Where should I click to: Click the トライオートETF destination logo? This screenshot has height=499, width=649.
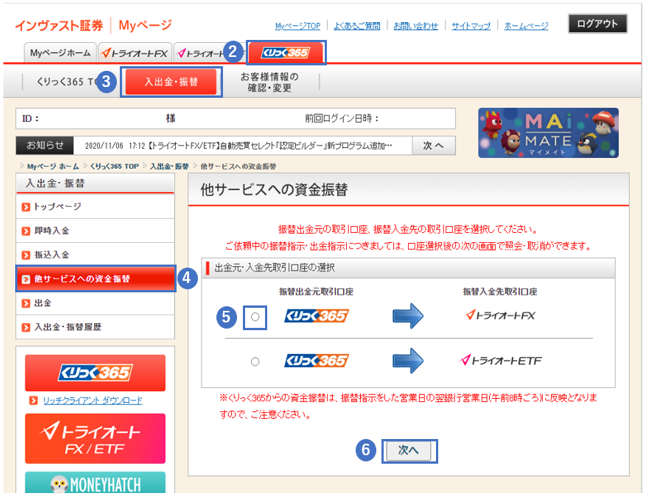click(501, 360)
